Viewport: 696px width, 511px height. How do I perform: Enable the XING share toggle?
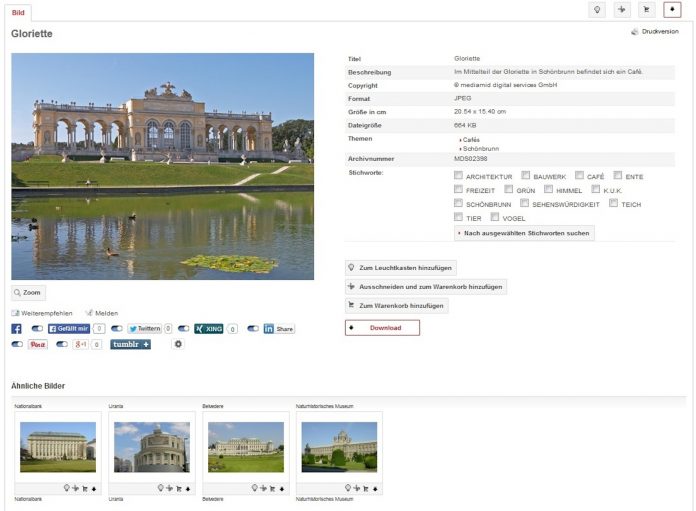pyautogui.click(x=183, y=328)
